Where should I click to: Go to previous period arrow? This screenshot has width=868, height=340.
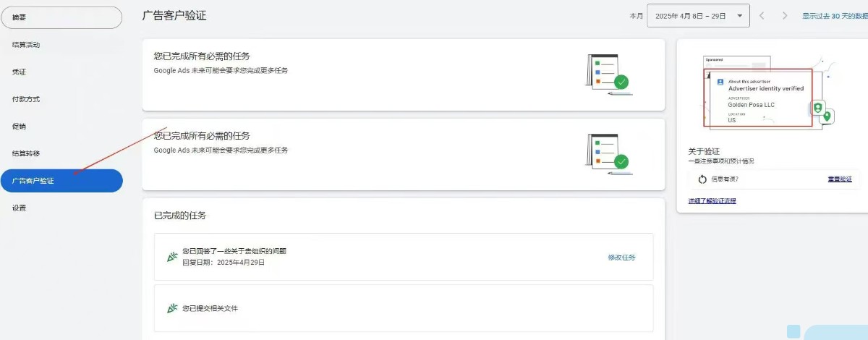click(762, 15)
